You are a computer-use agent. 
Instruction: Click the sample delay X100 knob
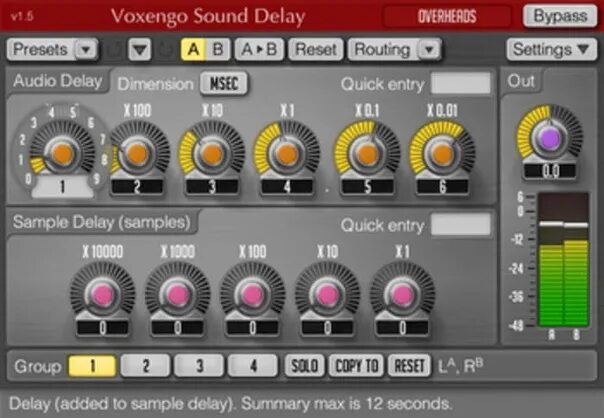252,295
